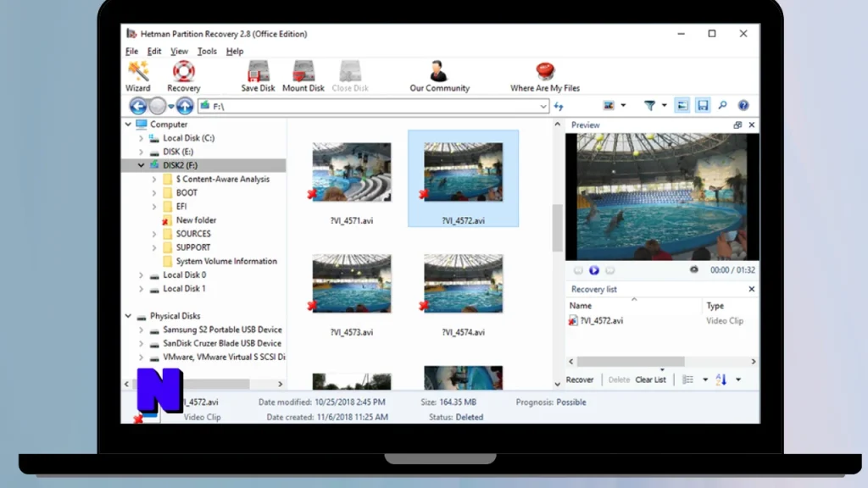Expand VMware Virtual S SCSI disk
Image resolution: width=868 pixels, height=488 pixels.
pos(142,358)
